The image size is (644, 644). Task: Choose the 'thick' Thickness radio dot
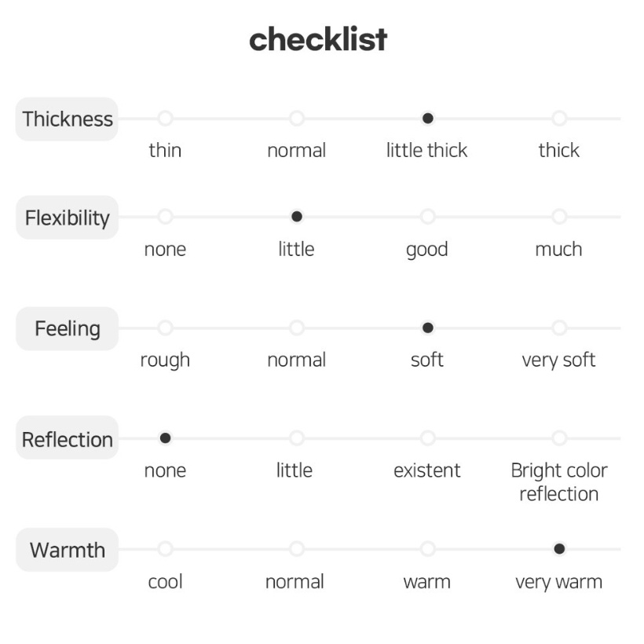(559, 119)
